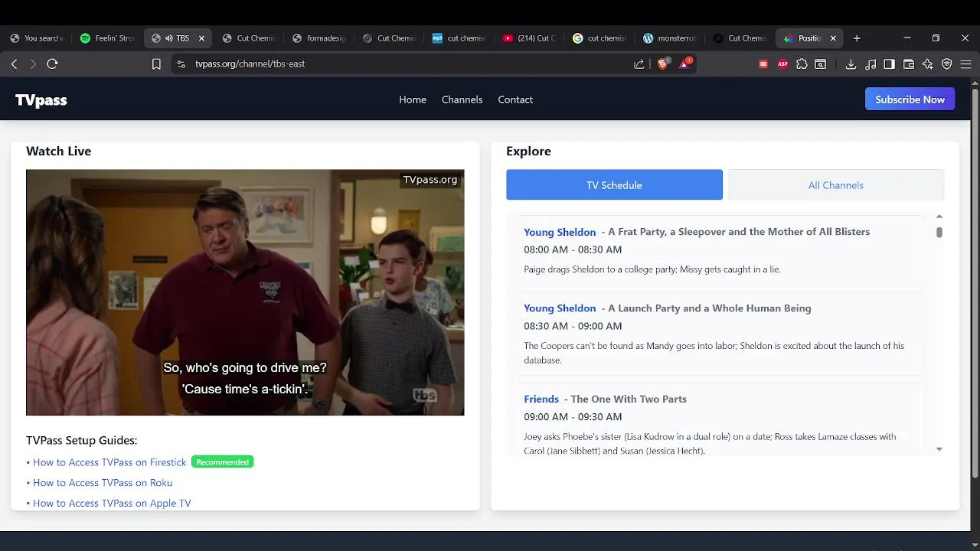Image resolution: width=980 pixels, height=551 pixels.
Task: Click the 08:00 AM - 08:30 AM time text
Action: (x=573, y=249)
